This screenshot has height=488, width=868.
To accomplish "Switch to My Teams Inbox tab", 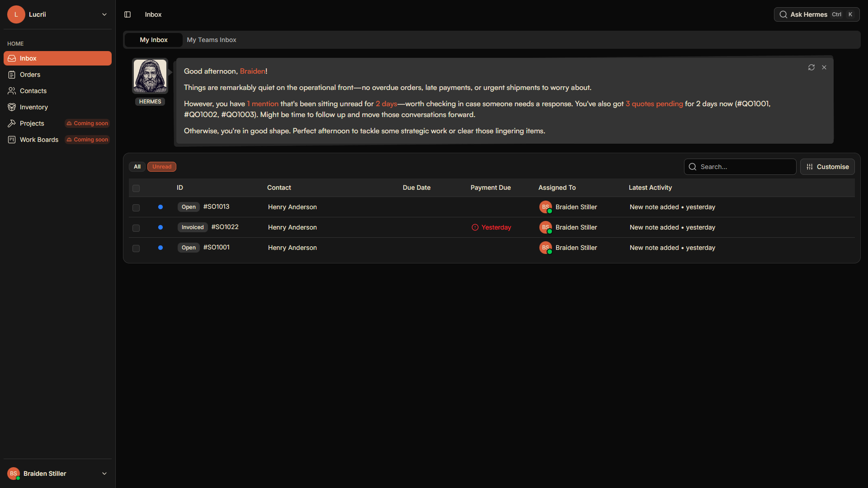I will tap(211, 40).
